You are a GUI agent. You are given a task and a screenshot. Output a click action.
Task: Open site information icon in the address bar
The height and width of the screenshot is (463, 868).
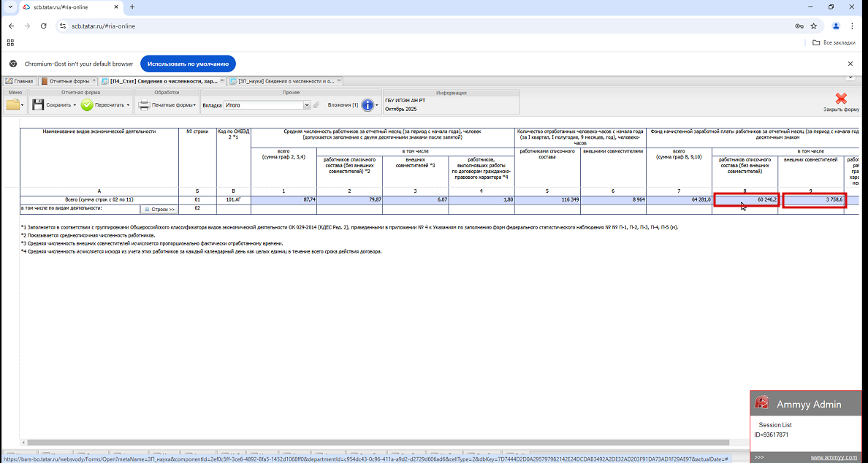coord(63,26)
